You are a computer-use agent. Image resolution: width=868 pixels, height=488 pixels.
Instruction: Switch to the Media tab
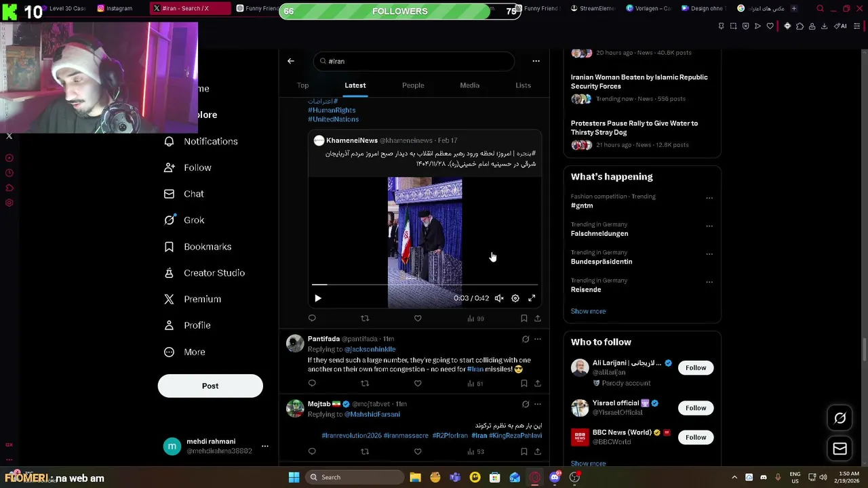tap(469, 85)
